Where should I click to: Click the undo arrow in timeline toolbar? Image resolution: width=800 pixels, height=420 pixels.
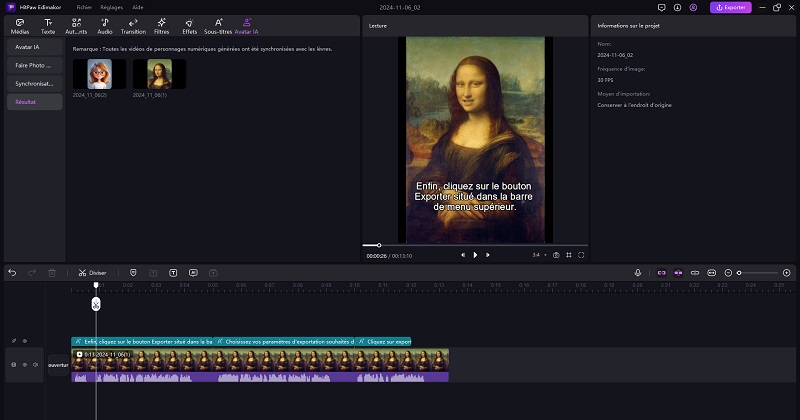click(x=12, y=272)
